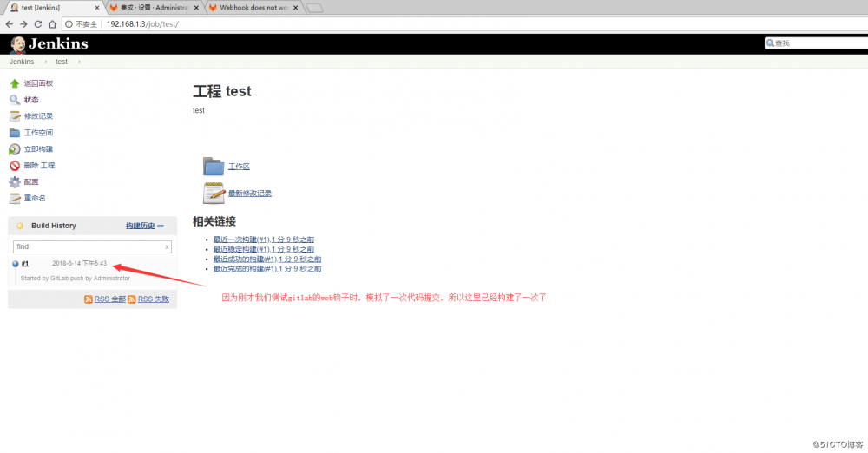Open the 构建历史 trend link
The height and width of the screenshot is (453, 868).
(x=140, y=226)
